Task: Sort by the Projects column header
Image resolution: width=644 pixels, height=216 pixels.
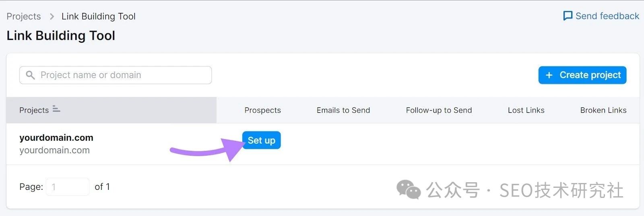Action: (x=34, y=110)
